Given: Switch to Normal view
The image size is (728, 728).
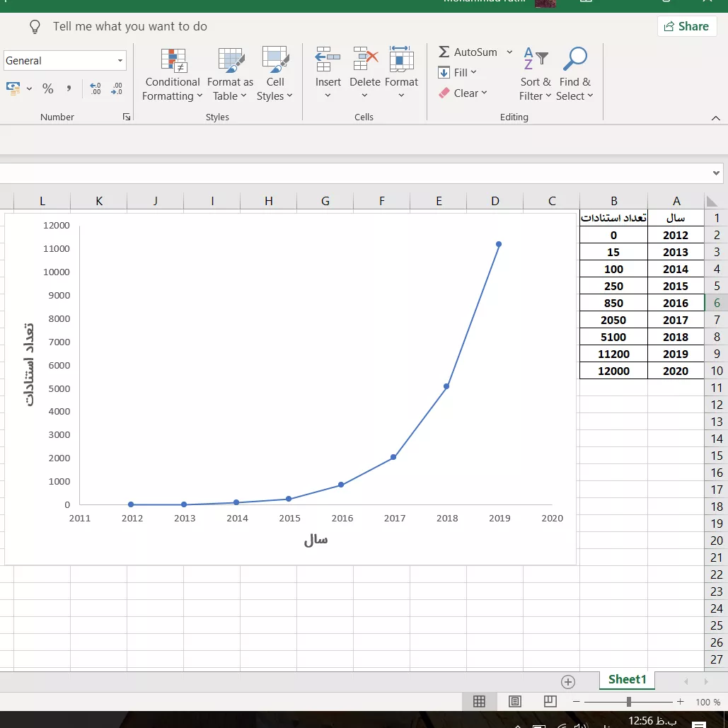Looking at the screenshot, I should [x=479, y=701].
